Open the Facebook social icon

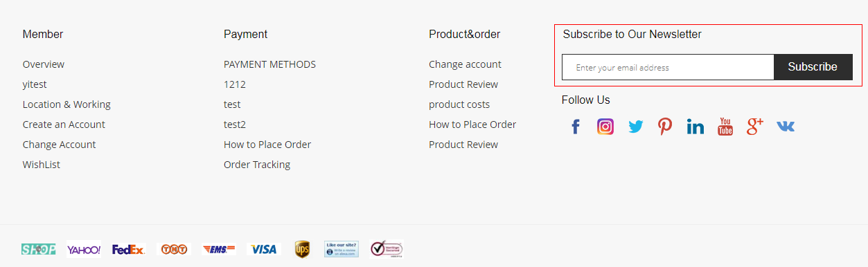575,127
